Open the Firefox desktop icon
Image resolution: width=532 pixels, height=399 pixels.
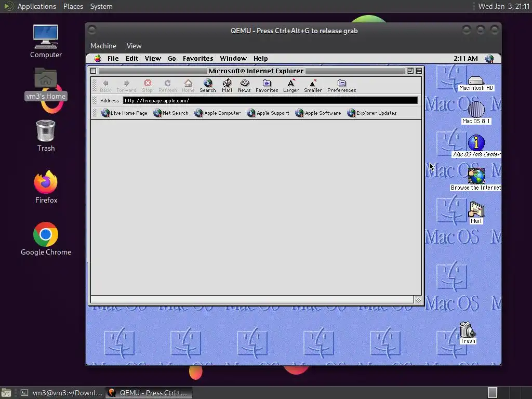click(46, 187)
